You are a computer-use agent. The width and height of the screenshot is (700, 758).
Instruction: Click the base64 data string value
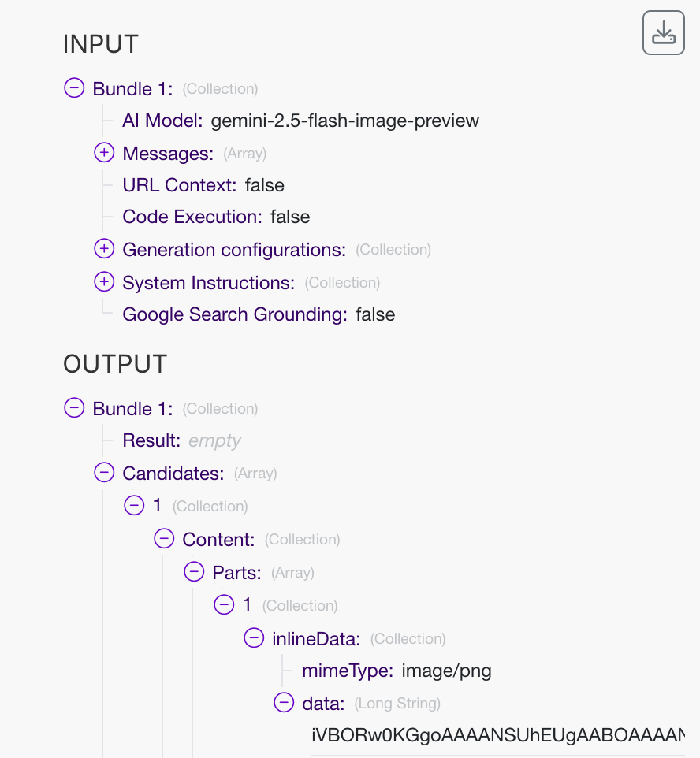[x=497, y=735]
